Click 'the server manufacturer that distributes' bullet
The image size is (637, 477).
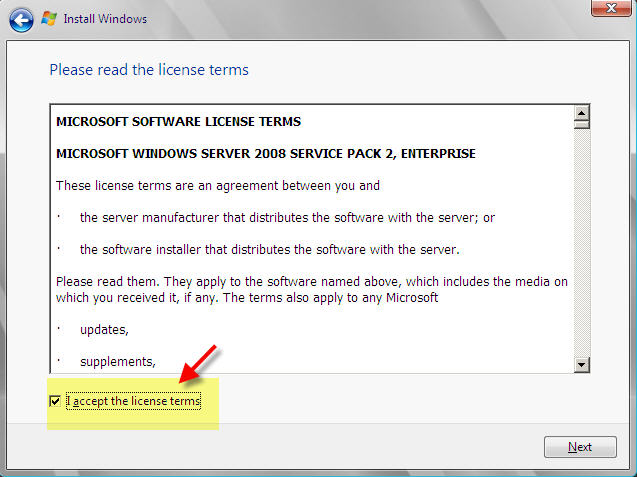(x=287, y=218)
